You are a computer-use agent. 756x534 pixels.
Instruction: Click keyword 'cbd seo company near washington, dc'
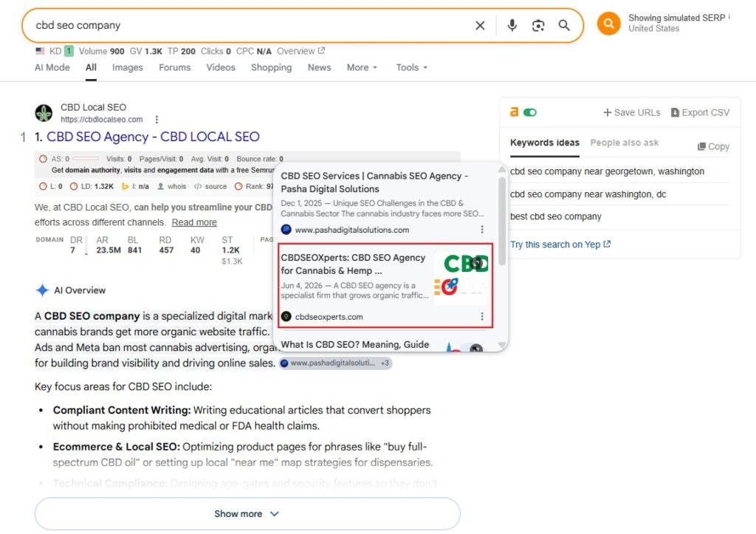point(588,194)
